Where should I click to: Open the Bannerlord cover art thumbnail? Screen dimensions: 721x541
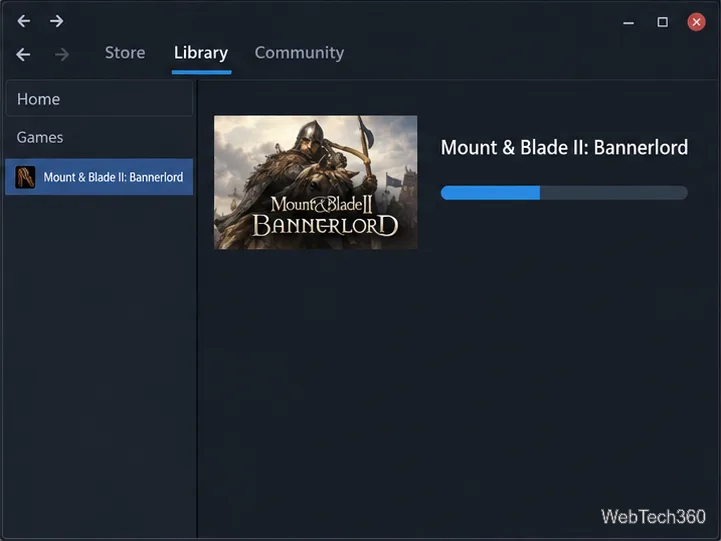click(315, 182)
